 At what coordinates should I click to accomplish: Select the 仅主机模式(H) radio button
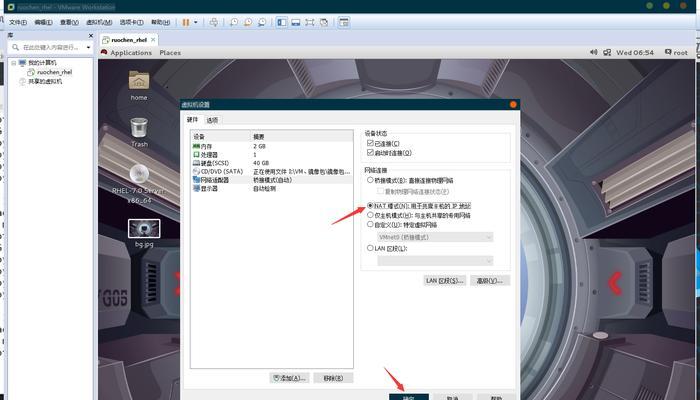coord(370,215)
